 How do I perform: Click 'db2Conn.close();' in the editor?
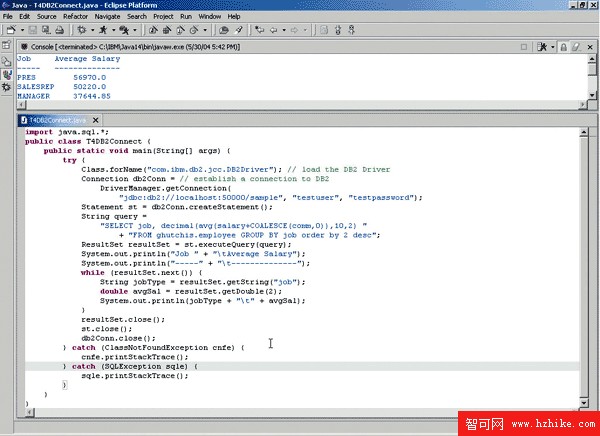(x=119, y=338)
